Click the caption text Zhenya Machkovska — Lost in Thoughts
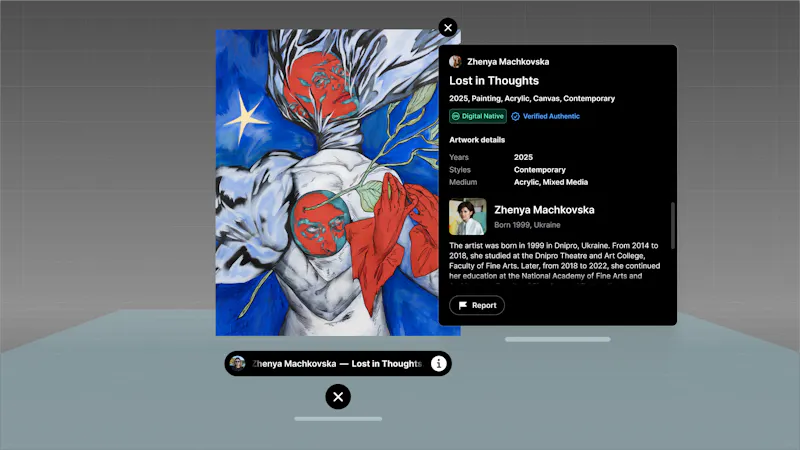Viewport: 800px width, 450px height. [337, 364]
